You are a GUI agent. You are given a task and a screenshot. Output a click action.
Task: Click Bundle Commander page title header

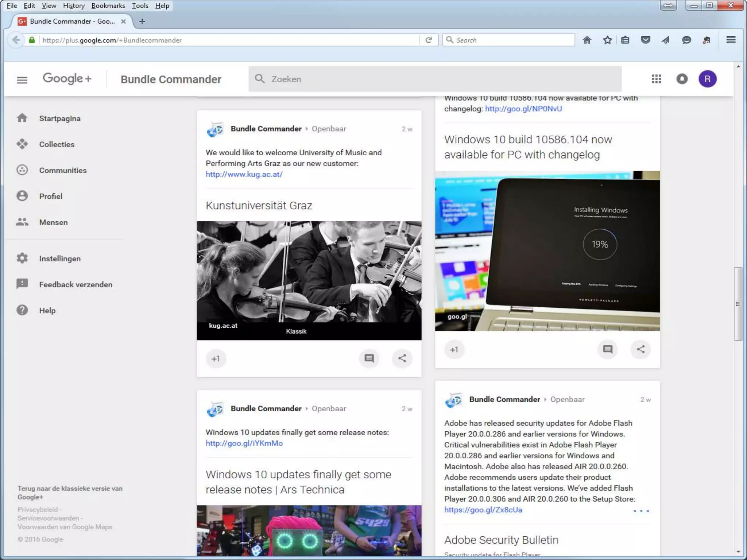click(171, 79)
